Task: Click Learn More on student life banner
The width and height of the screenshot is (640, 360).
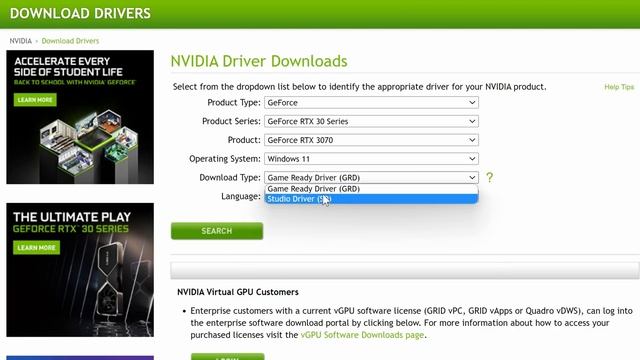Action: click(x=35, y=100)
